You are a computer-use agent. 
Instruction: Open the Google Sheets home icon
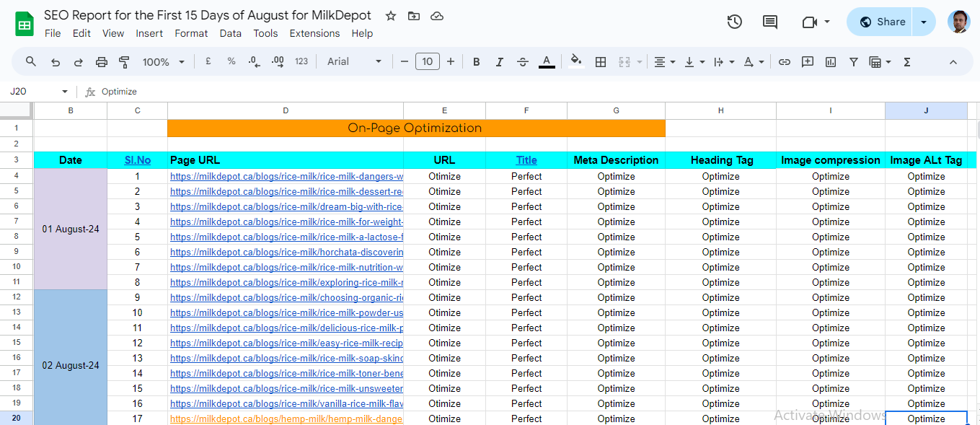25,24
